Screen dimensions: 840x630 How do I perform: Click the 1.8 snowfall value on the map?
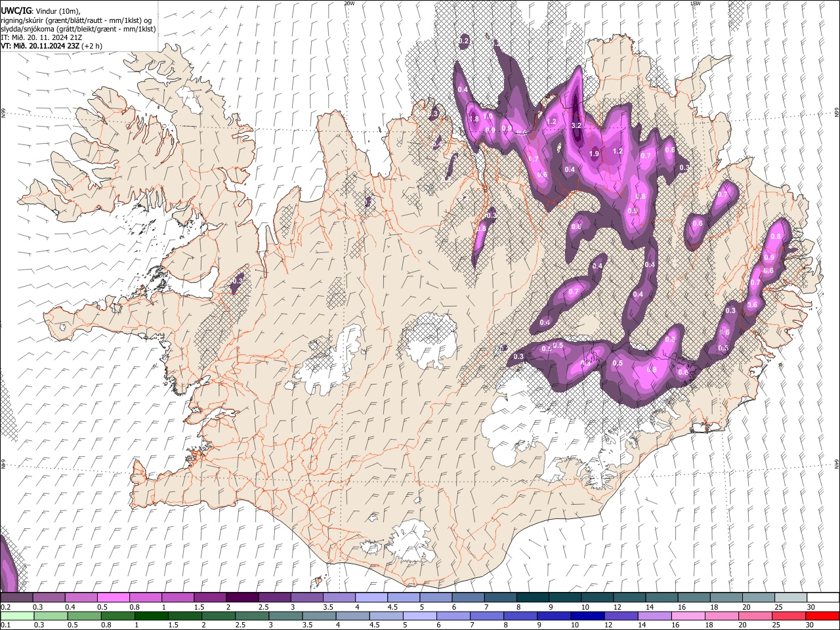474,119
